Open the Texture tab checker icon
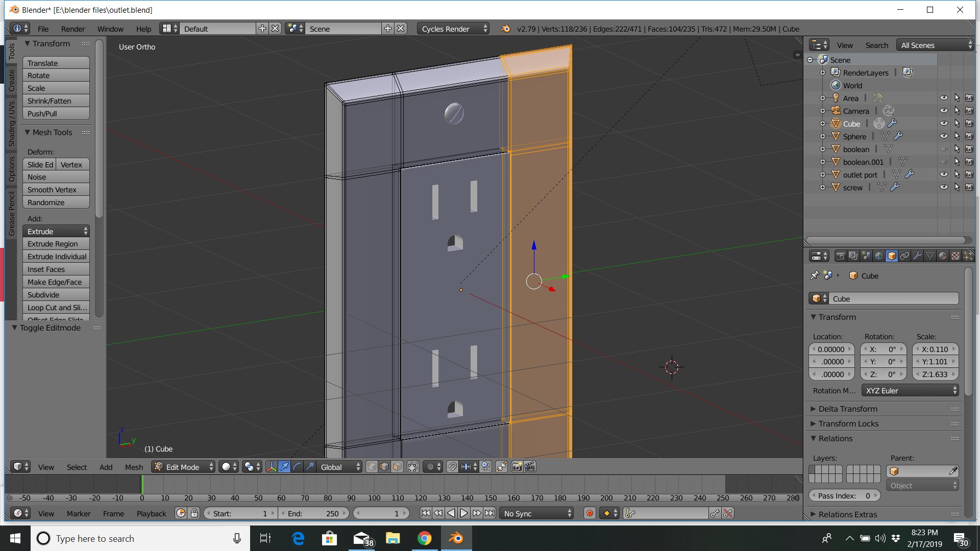 955,256
